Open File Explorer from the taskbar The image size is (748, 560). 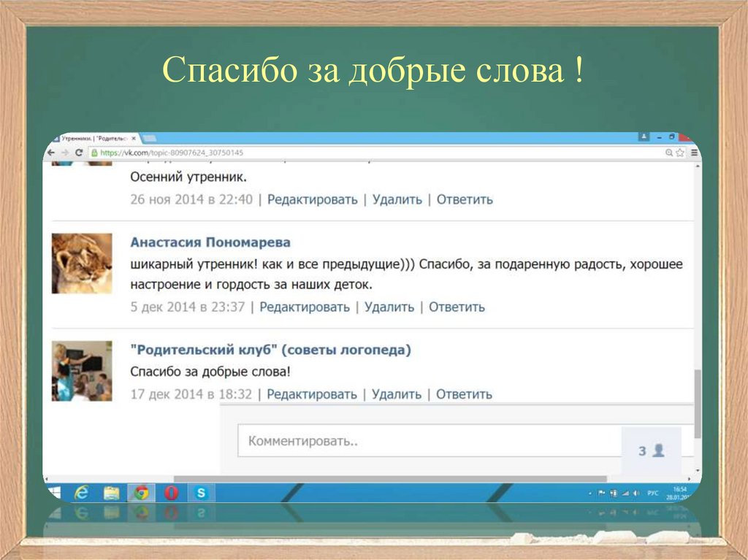111,493
